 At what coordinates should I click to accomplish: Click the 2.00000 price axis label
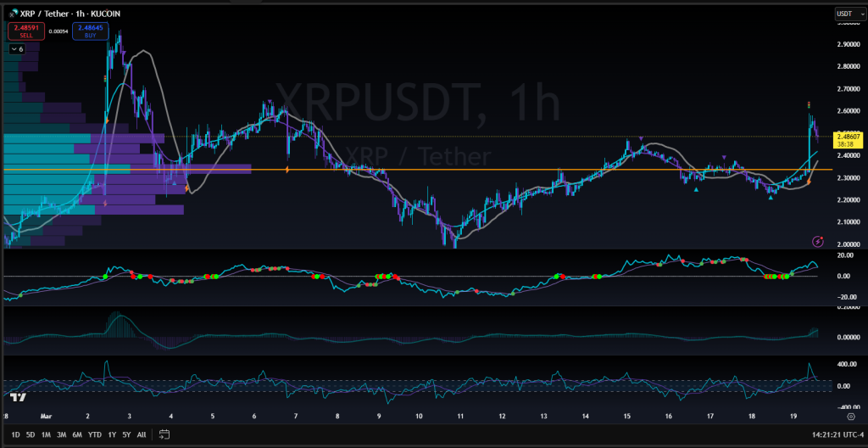(x=848, y=244)
